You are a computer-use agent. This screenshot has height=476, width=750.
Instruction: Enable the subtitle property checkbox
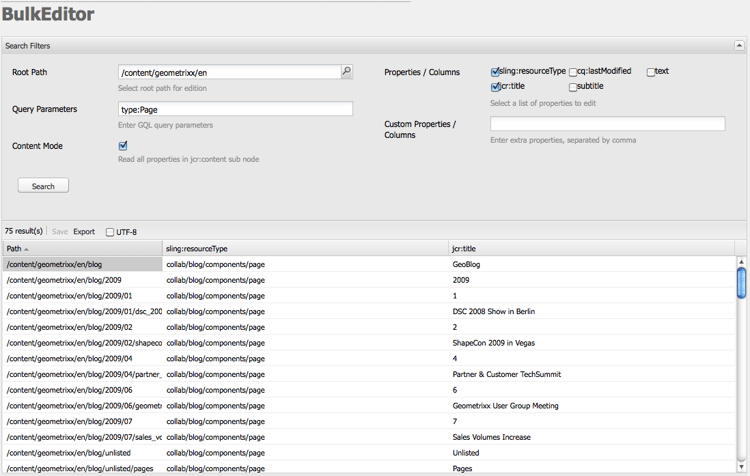pyautogui.click(x=573, y=87)
